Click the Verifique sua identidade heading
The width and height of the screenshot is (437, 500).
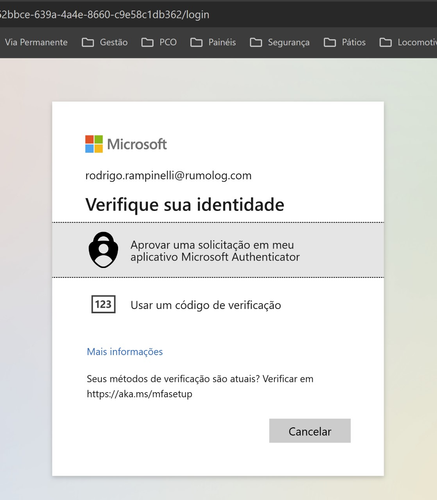(185, 204)
